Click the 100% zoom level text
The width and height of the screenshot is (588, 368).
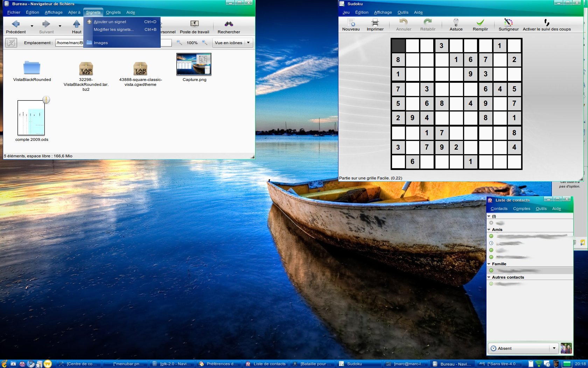(192, 43)
